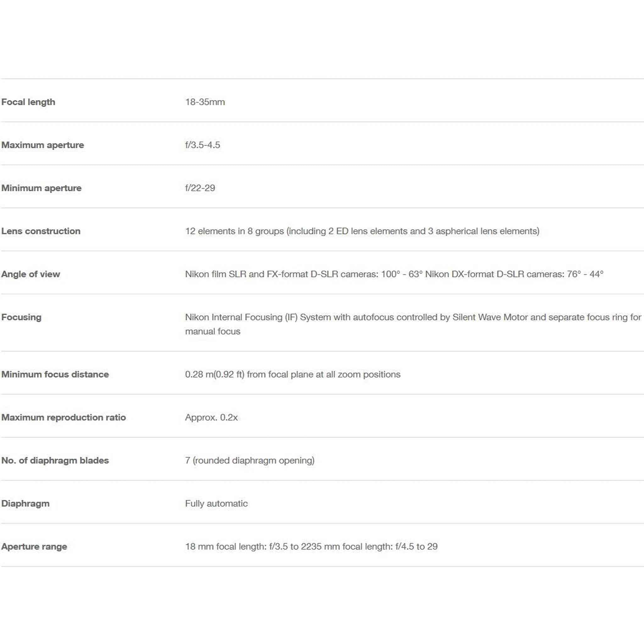The width and height of the screenshot is (644, 644).
Task: Select the Fully automatic diaphragm value
Action: click(x=217, y=503)
